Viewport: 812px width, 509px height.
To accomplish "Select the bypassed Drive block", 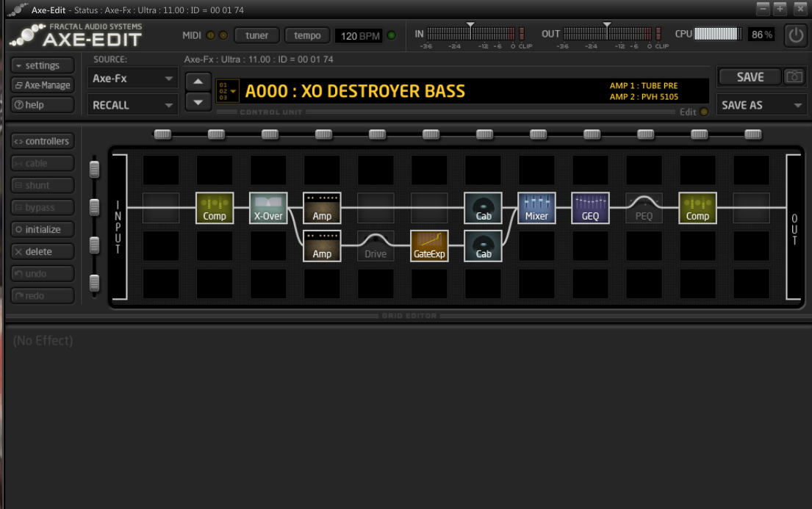I will [x=376, y=246].
